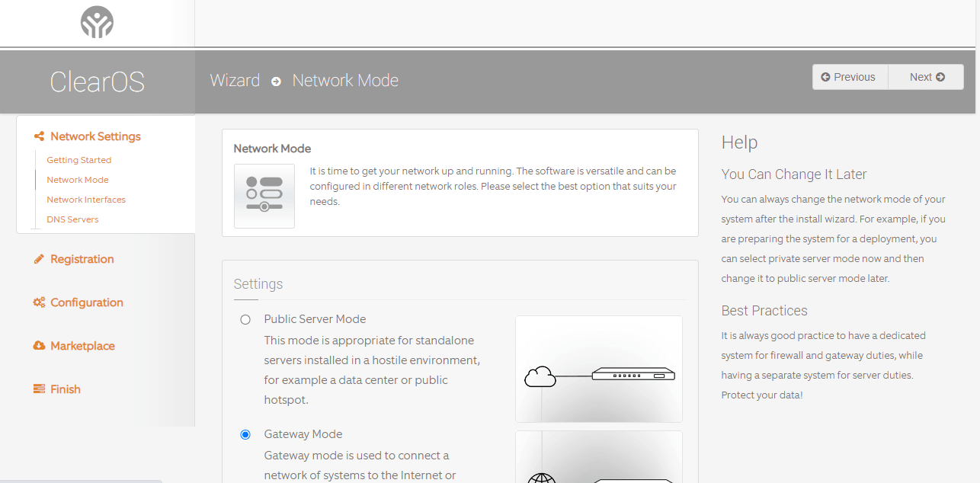Click the Finish list icon
This screenshot has height=483, width=980.
(38, 389)
